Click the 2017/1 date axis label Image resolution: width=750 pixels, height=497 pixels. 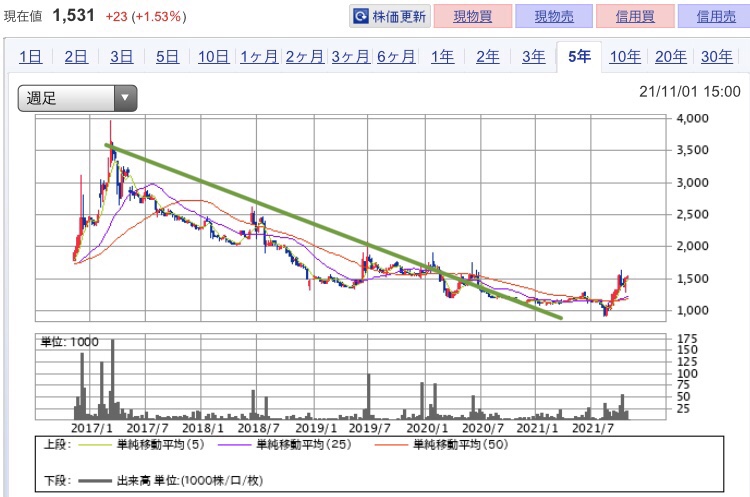click(92, 428)
